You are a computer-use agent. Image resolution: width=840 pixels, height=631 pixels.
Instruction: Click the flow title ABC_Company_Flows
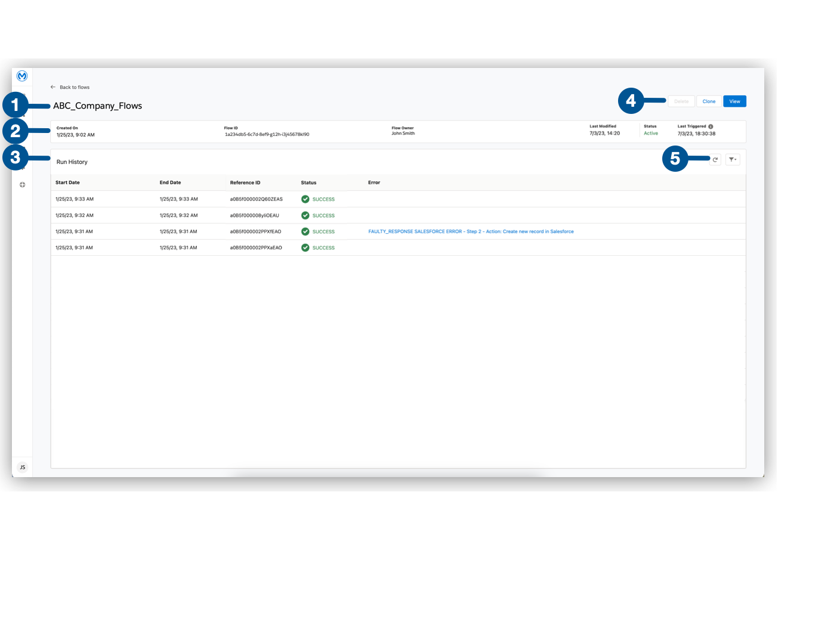point(98,106)
